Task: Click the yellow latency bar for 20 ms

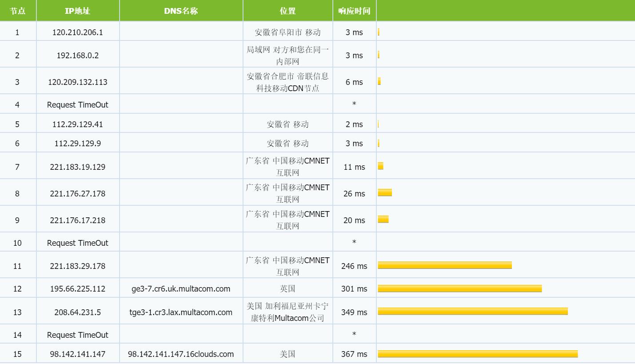Action: (383, 219)
